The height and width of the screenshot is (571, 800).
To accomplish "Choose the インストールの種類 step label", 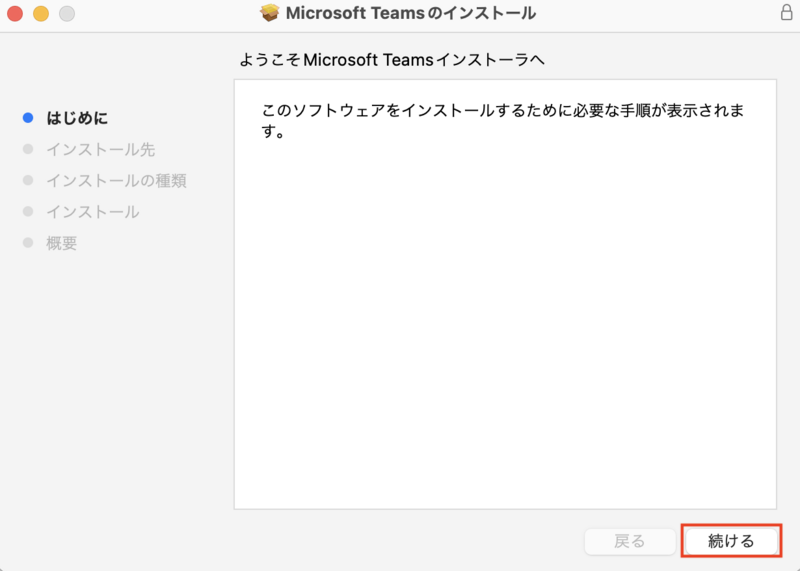I will click(116, 181).
